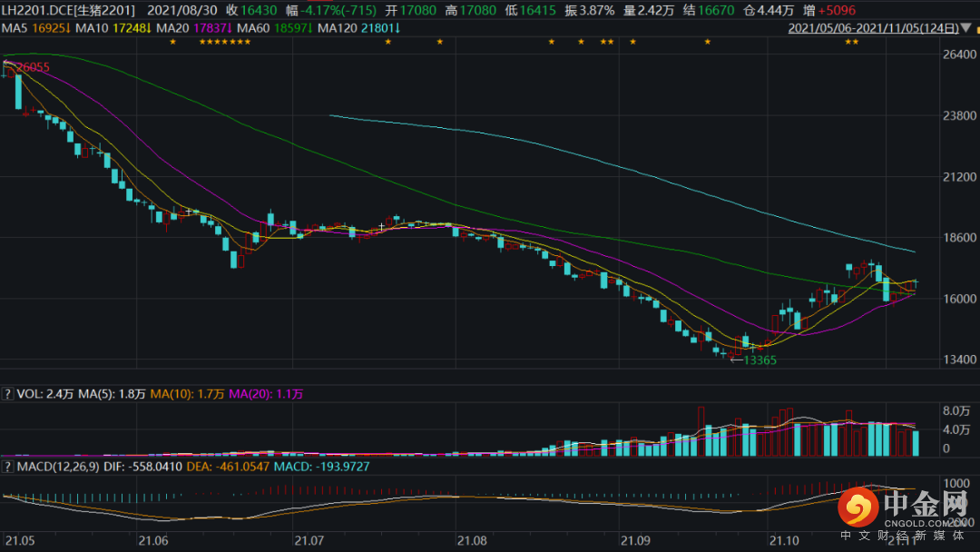Screen dimensions: 980x552
Task: Expand the date range dropdown triangle
Action: [x=966, y=28]
